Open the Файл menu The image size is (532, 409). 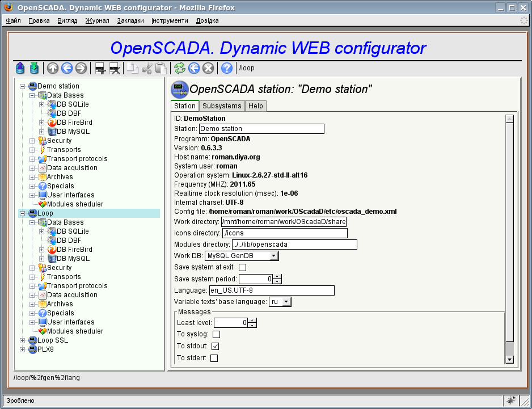pyautogui.click(x=13, y=20)
